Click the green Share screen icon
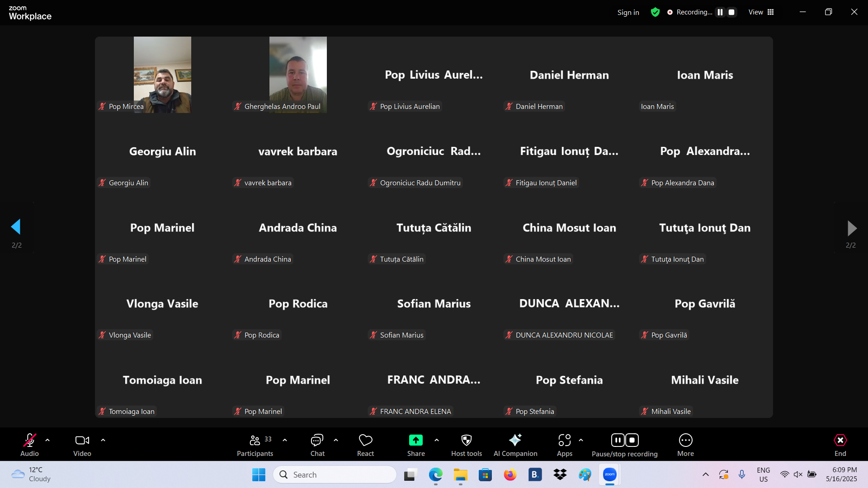Image resolution: width=868 pixels, height=488 pixels. tap(415, 440)
